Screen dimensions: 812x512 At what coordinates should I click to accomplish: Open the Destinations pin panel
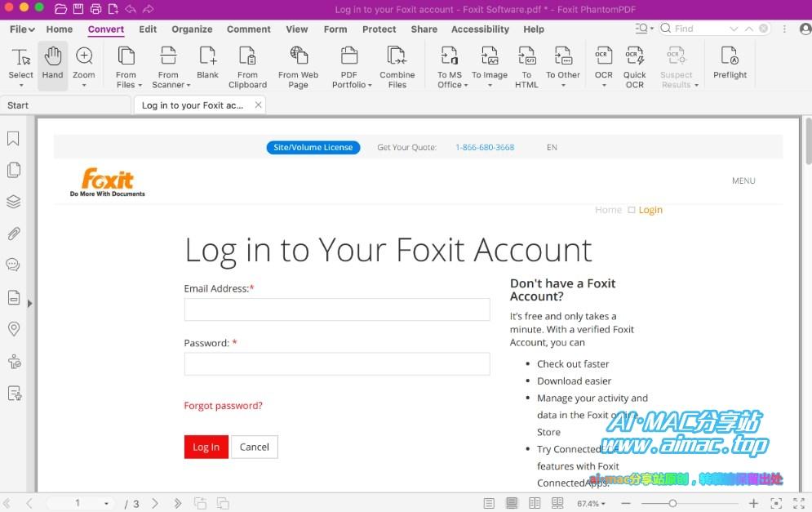[13, 328]
